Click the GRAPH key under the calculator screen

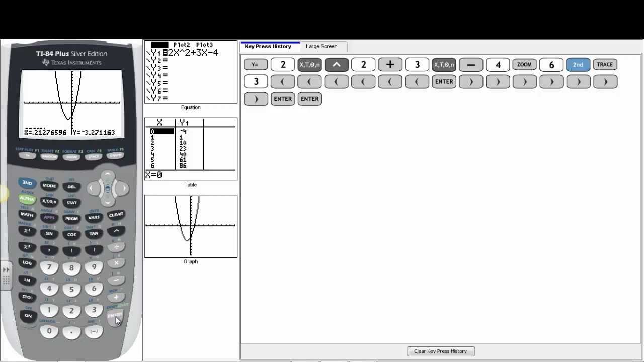coord(116,156)
